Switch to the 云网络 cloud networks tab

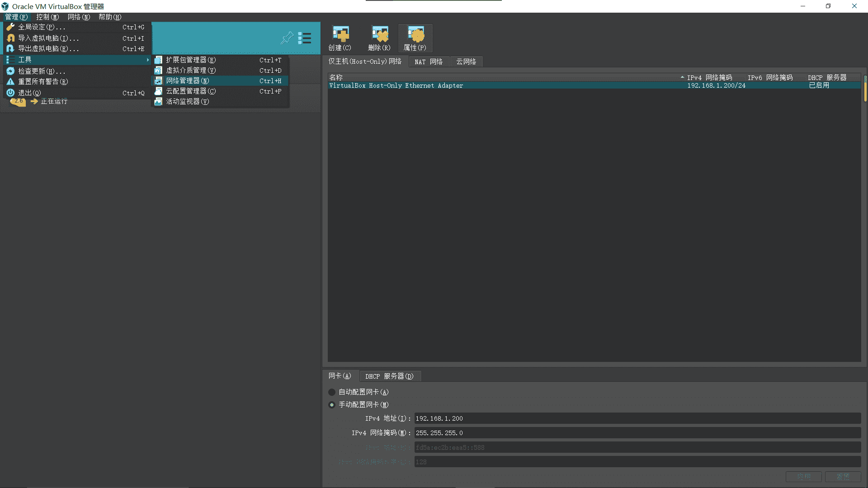click(466, 62)
